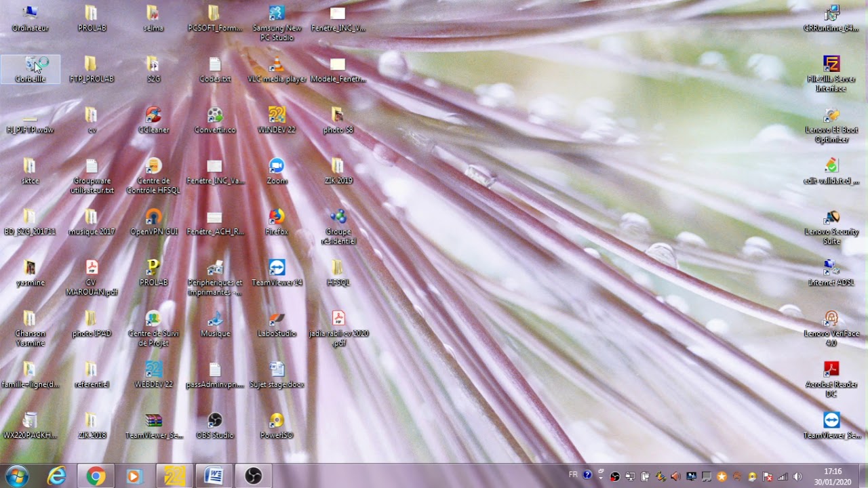Click the CV MAROUAN.pdf file

coord(92,277)
